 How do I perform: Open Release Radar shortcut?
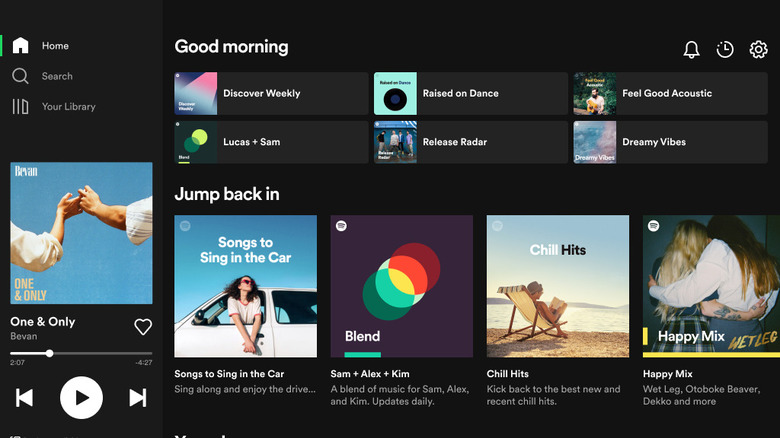pos(470,142)
